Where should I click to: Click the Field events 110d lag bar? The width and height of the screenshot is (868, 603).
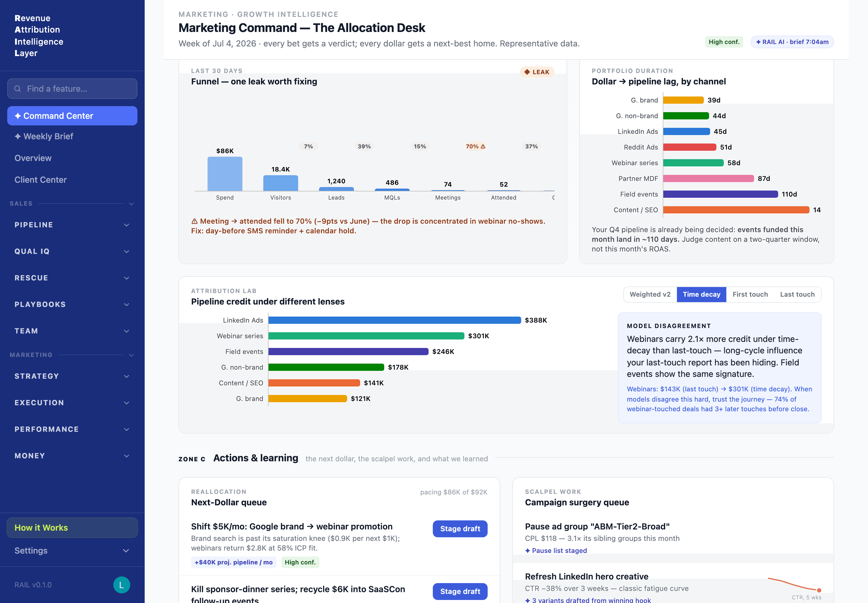click(x=721, y=194)
